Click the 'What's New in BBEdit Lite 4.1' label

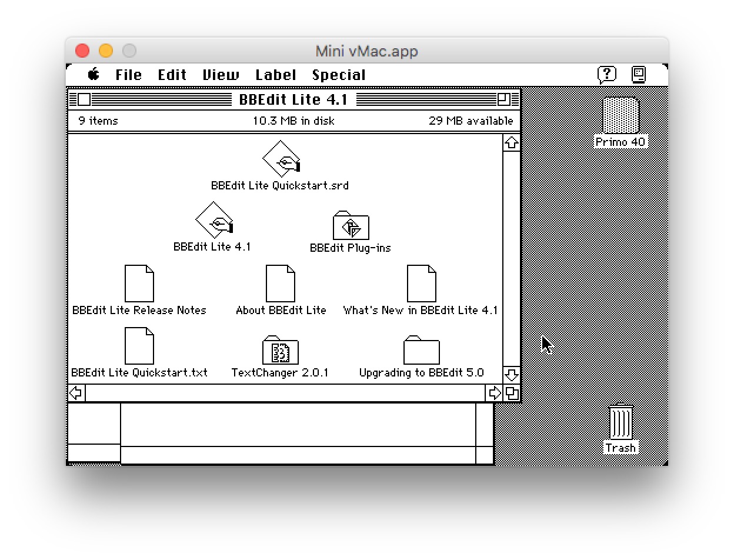(421, 310)
